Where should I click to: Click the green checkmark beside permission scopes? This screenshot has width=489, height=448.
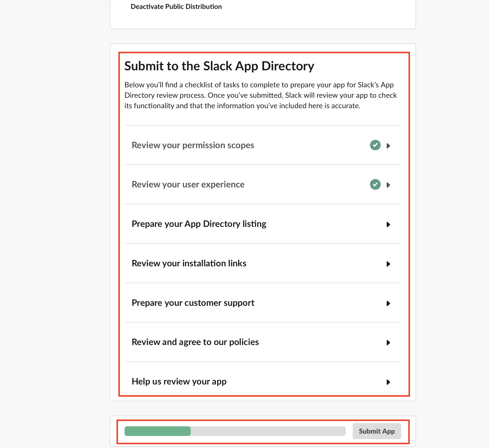(x=375, y=145)
